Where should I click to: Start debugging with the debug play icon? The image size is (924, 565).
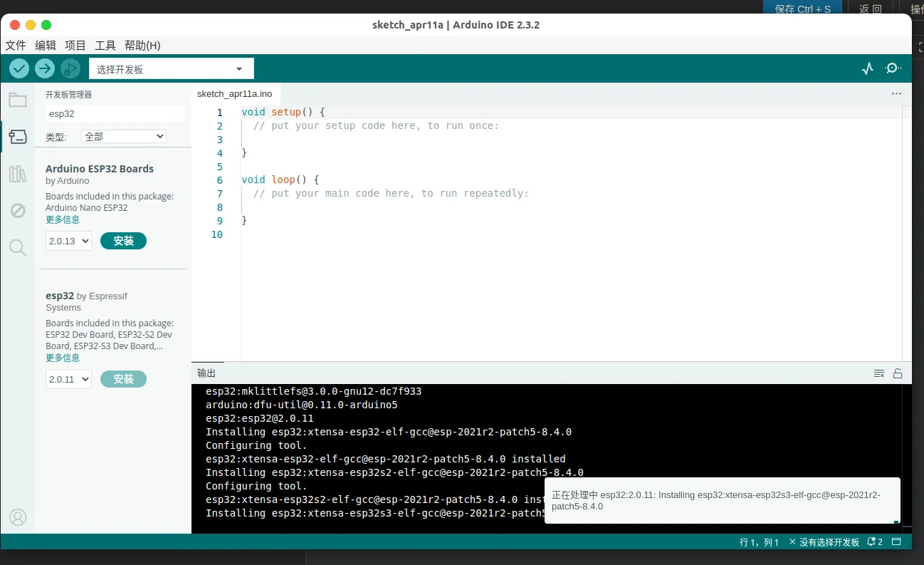click(70, 68)
